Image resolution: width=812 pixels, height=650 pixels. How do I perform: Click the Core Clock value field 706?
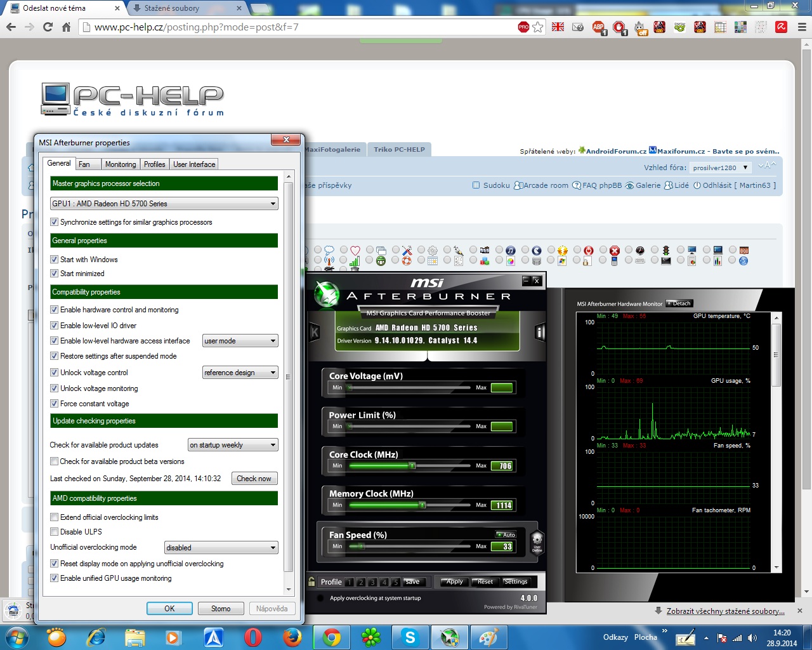click(502, 466)
